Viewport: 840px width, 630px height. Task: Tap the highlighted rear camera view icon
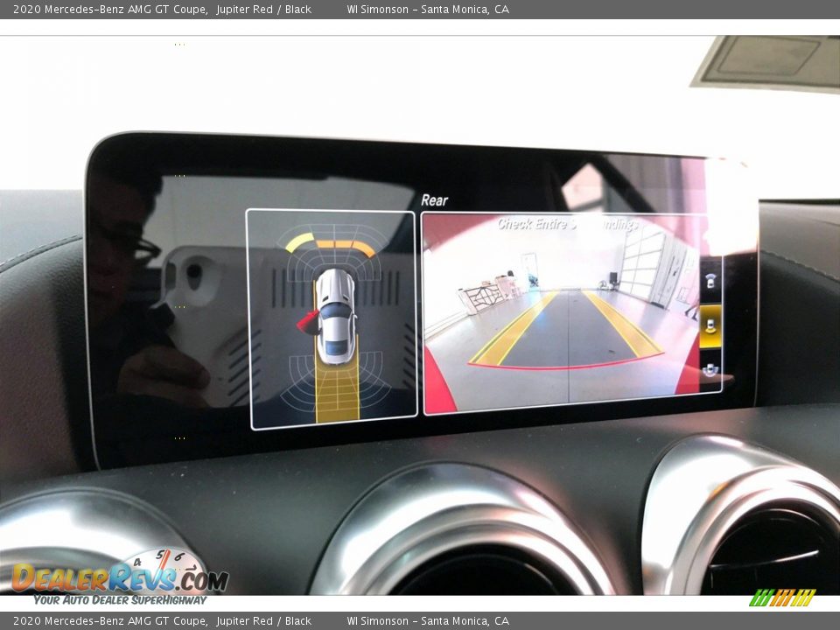tap(710, 326)
